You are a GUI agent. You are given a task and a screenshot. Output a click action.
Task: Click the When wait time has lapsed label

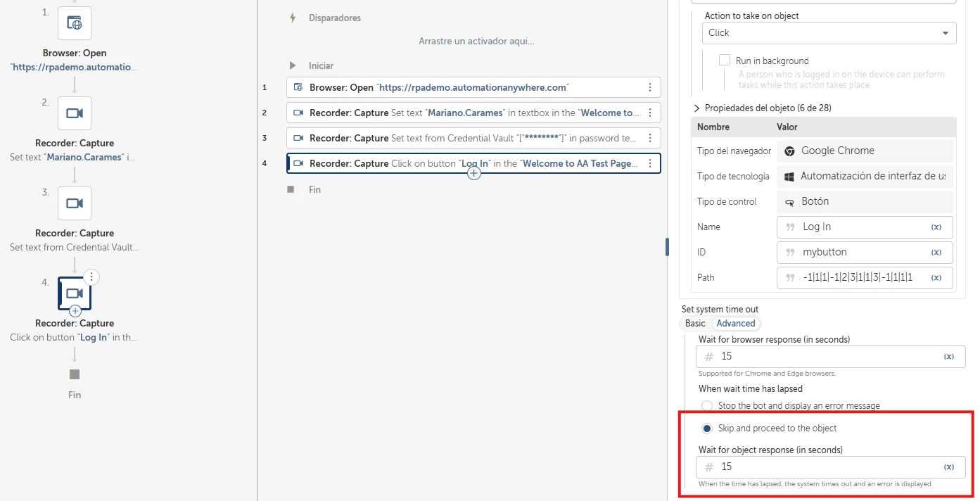click(750, 389)
